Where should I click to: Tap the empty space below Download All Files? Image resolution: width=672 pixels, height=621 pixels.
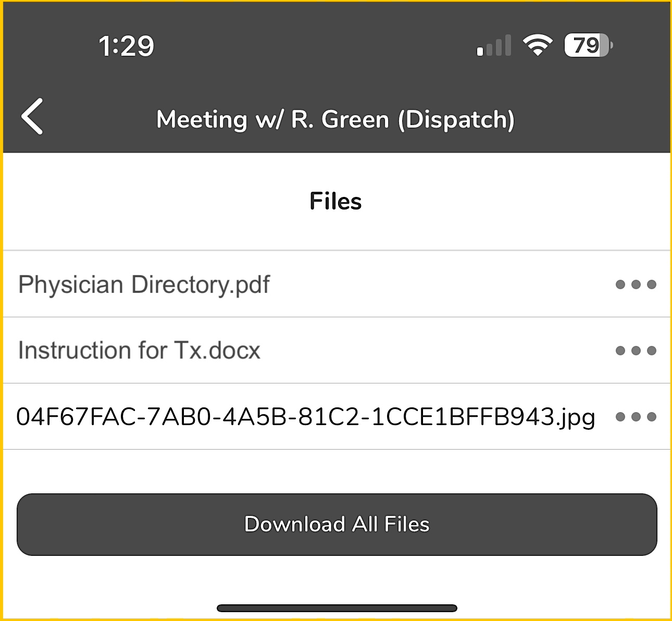click(337, 578)
